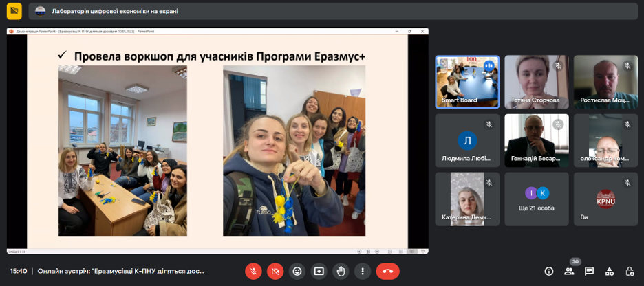Select Катерина's video tile

(467, 199)
